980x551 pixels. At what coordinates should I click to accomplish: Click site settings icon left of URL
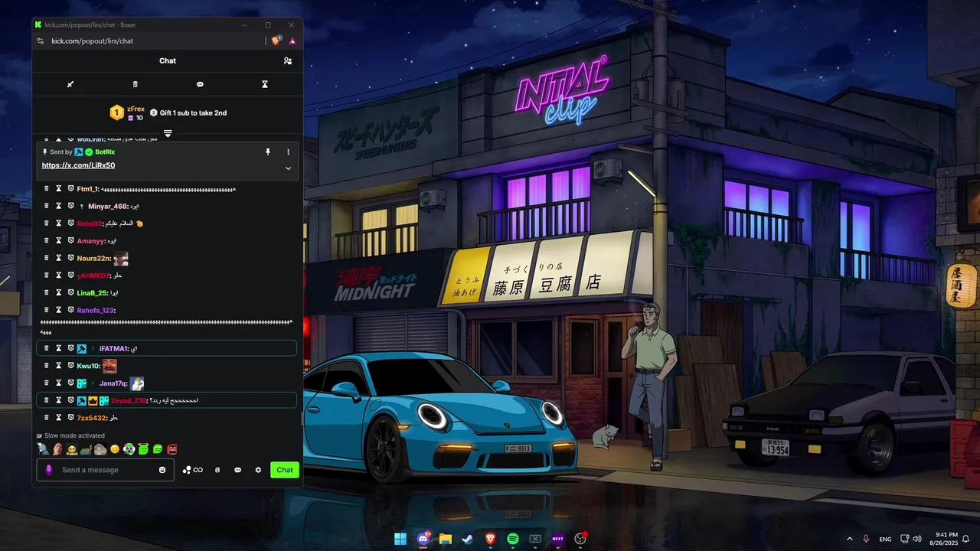click(x=40, y=41)
